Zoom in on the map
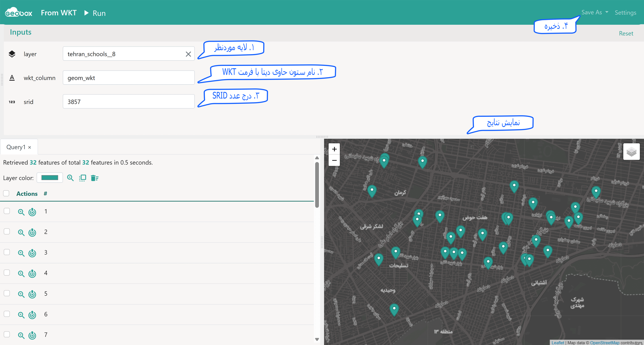 (x=334, y=149)
